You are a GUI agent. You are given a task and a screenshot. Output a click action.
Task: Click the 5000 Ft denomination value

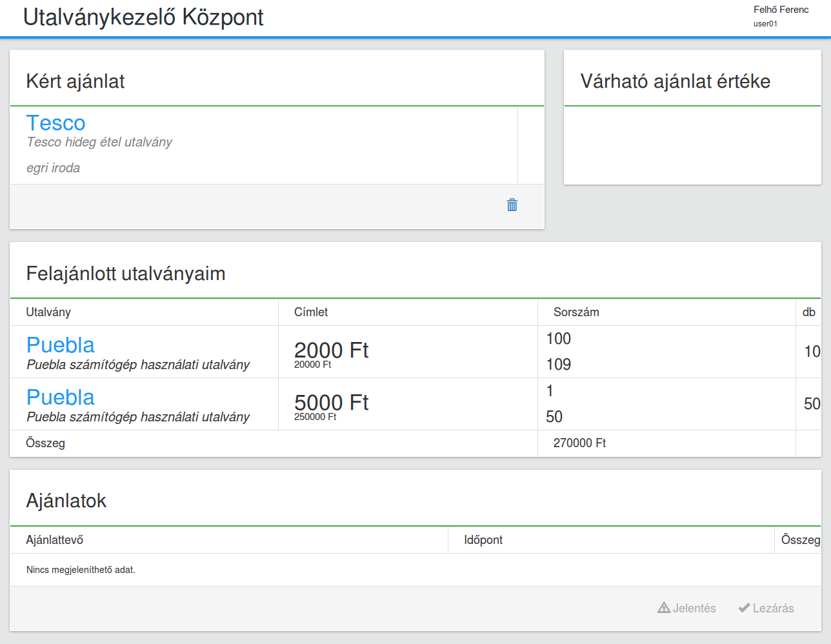tap(331, 402)
